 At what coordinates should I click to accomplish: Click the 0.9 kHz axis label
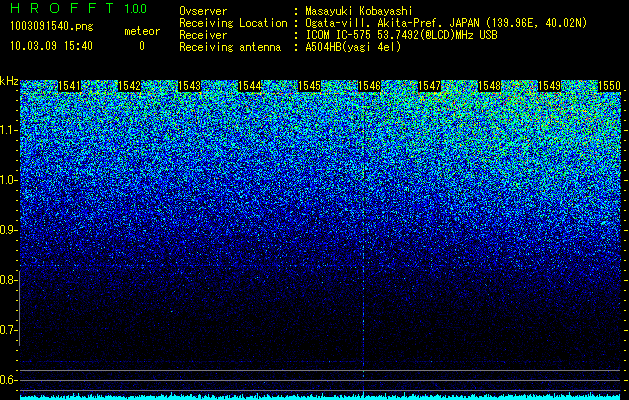tap(7, 230)
